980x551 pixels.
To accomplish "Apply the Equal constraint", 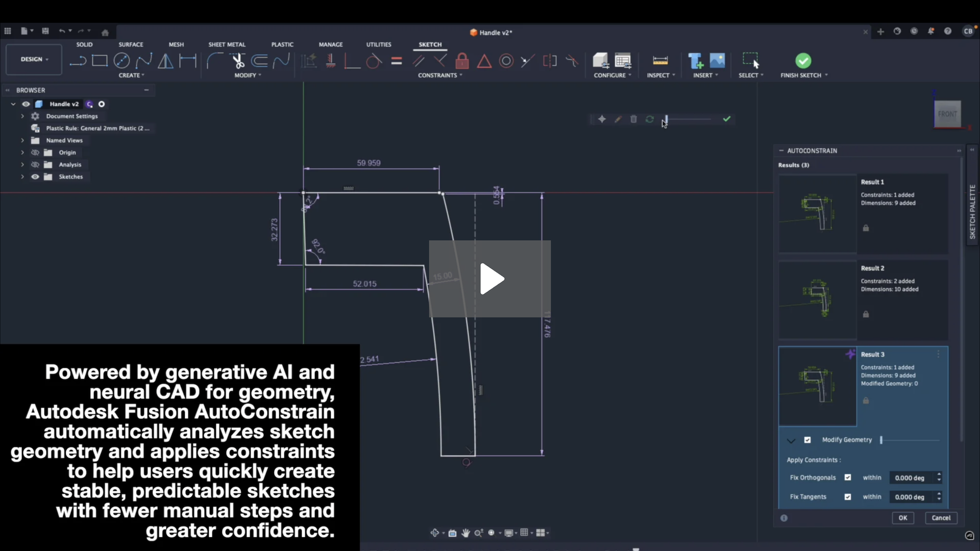I will click(x=397, y=61).
